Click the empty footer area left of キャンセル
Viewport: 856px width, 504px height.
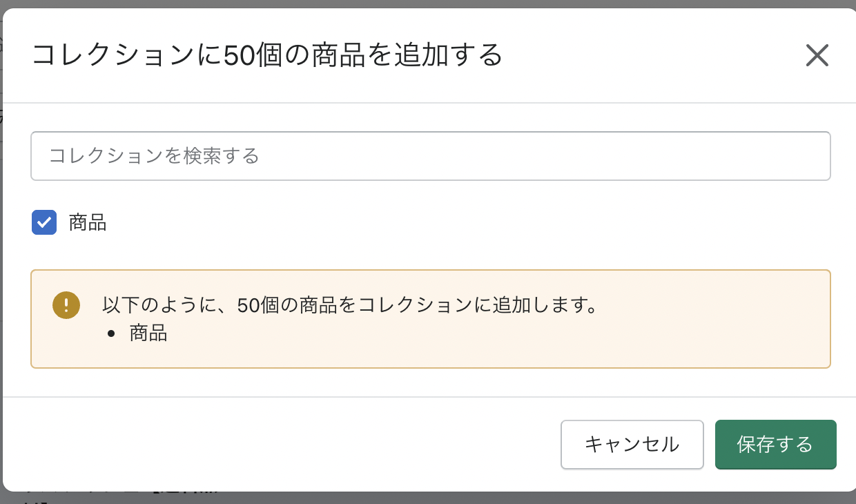pos(276,444)
